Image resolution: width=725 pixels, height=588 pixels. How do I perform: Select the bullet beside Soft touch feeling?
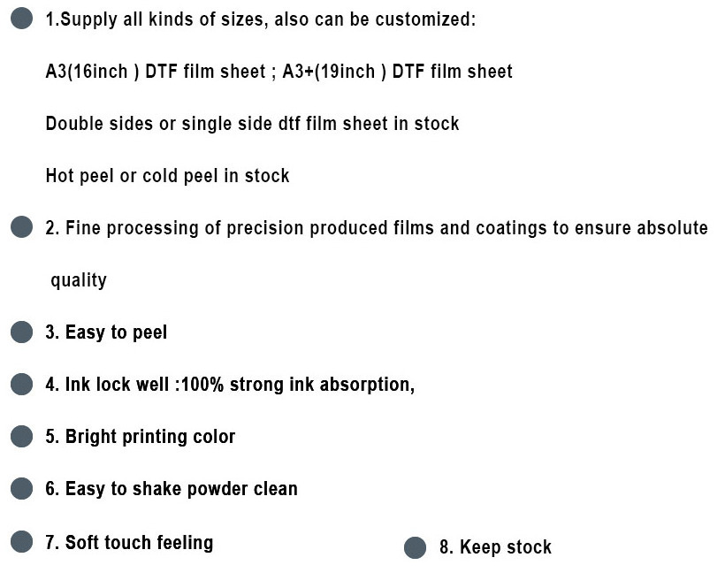pyautogui.click(x=22, y=541)
